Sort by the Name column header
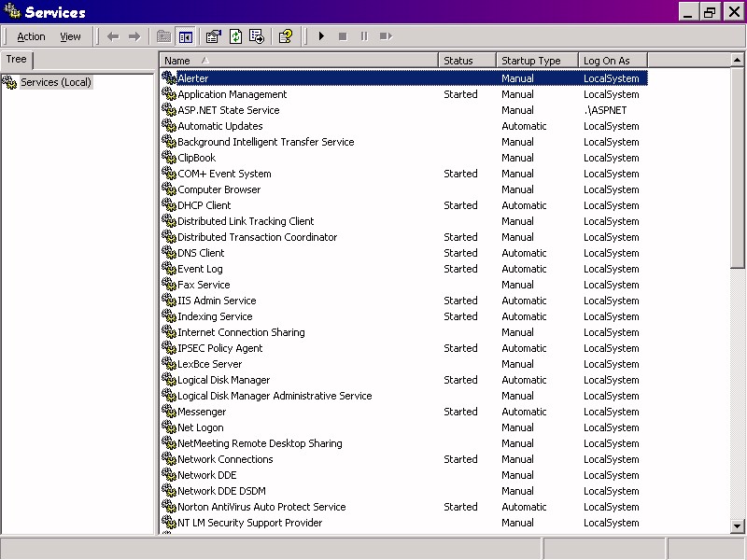Viewport: 747px width, 560px height. click(299, 61)
